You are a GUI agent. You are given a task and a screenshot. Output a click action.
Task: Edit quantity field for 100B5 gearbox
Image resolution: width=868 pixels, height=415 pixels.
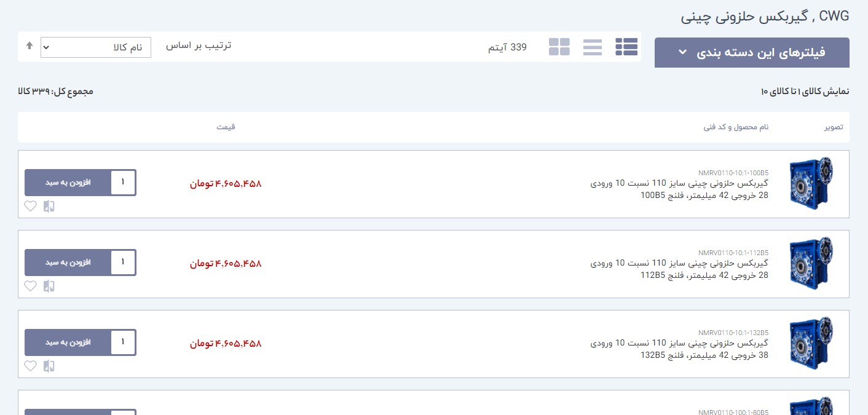point(123,183)
